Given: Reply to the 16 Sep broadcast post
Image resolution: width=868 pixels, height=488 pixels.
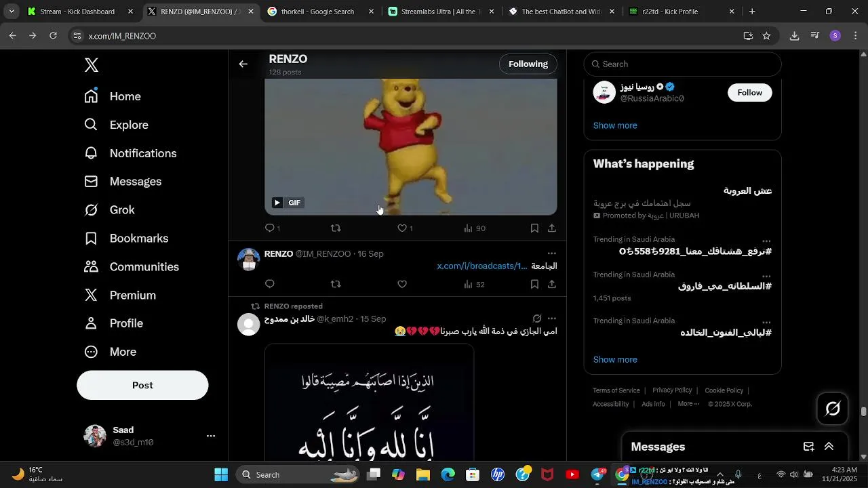Looking at the screenshot, I should (270, 284).
